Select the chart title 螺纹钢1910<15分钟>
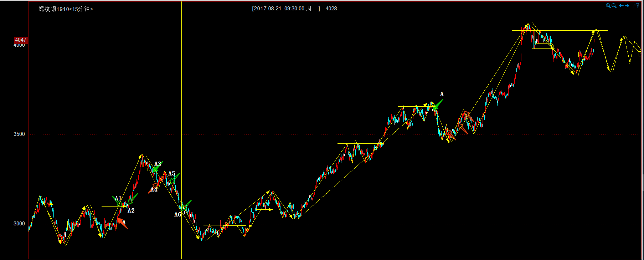The height and width of the screenshot is (260, 644). coord(66,9)
